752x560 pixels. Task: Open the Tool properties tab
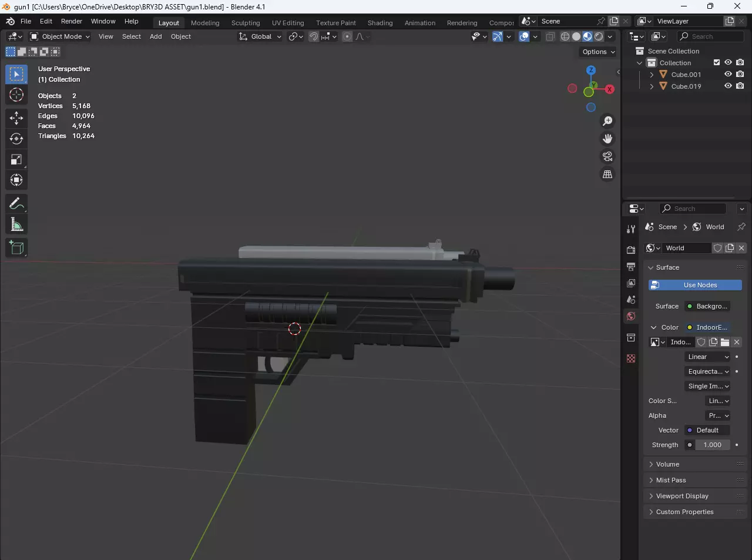click(631, 229)
